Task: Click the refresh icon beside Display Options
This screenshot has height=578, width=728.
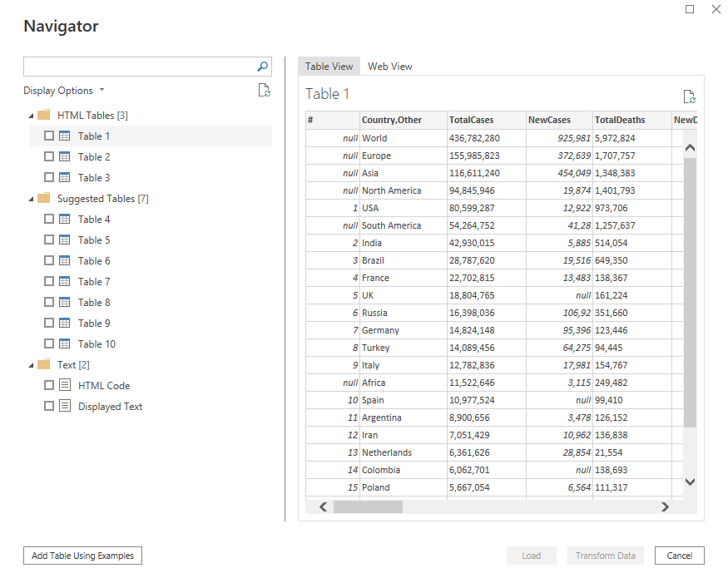Action: click(264, 91)
